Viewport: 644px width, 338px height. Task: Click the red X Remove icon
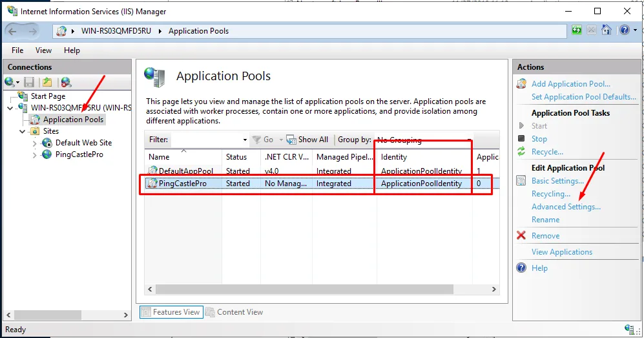(x=521, y=235)
